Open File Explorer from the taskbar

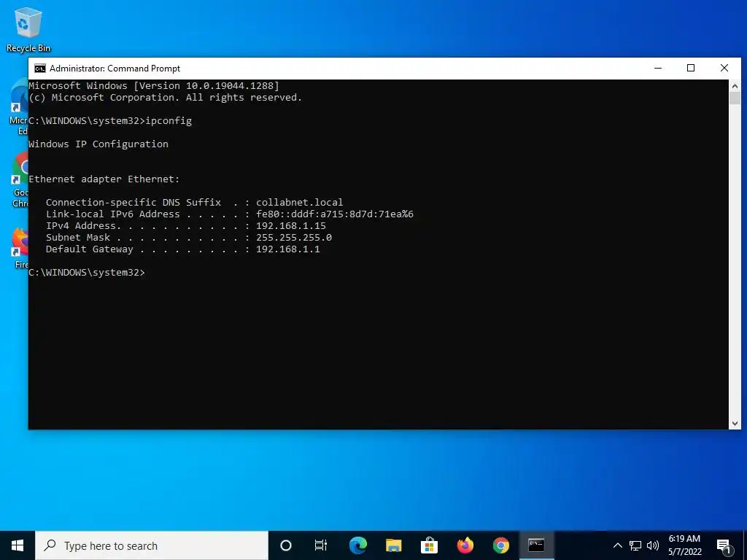[x=393, y=545]
